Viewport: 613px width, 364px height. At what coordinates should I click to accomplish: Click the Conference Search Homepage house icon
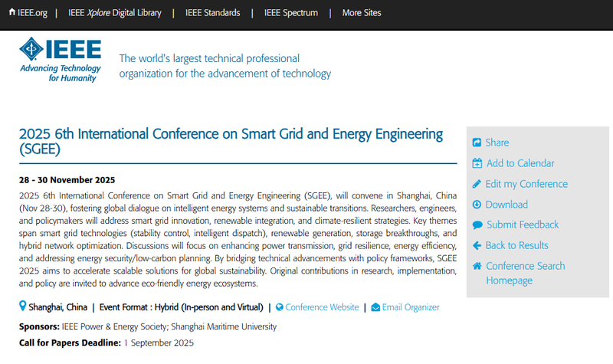[477, 266]
